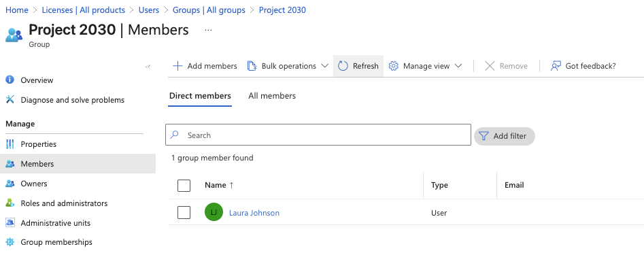Open Diagnose and solve problems wrench icon

pos(10,99)
